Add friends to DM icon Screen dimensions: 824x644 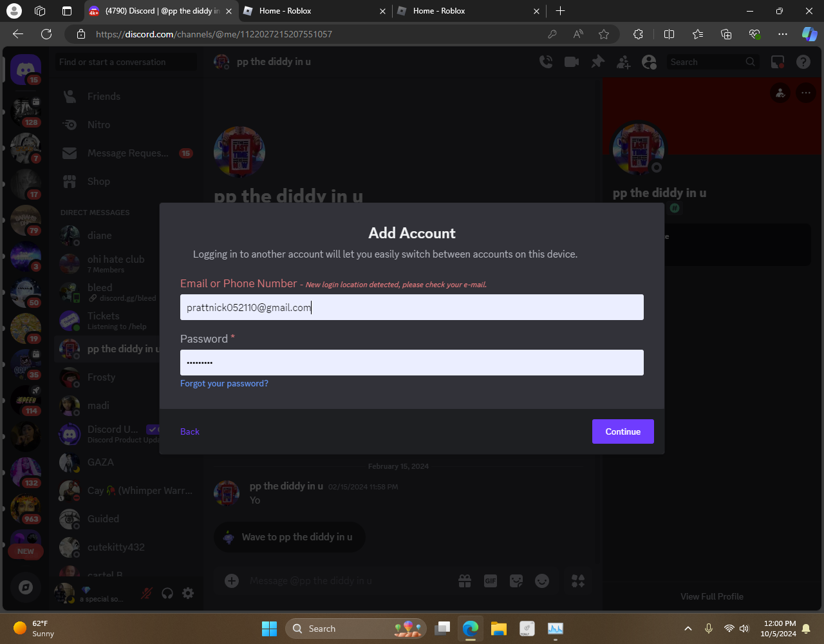coord(623,62)
